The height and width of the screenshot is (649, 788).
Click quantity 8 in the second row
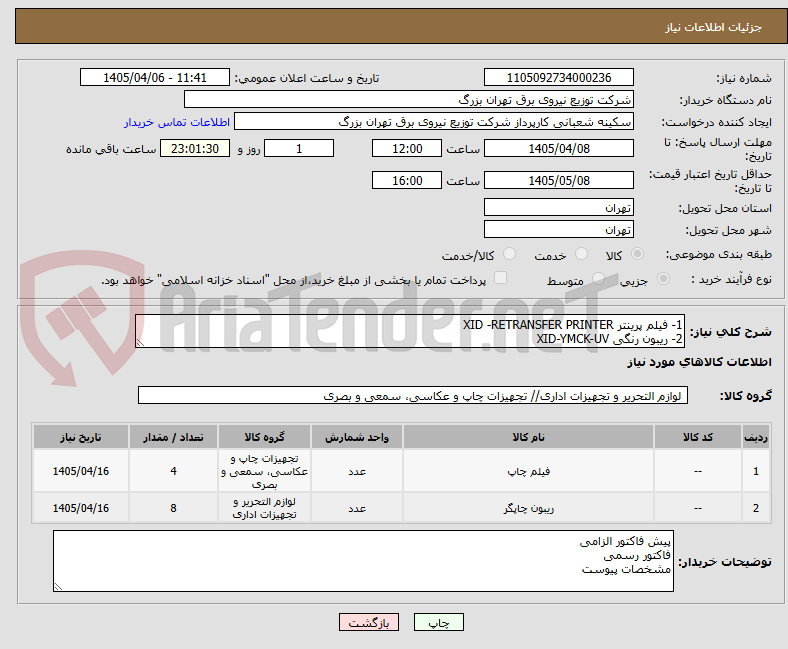(173, 508)
